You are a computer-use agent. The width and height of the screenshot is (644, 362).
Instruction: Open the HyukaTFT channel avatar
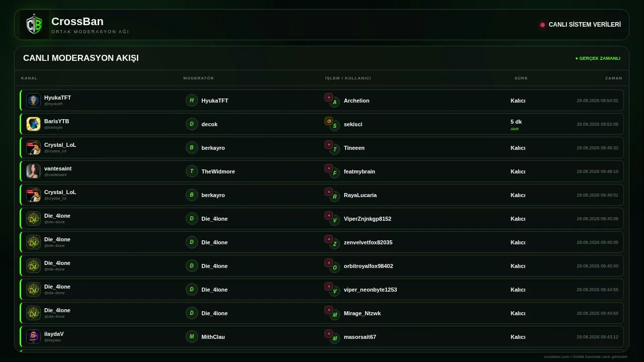click(33, 100)
